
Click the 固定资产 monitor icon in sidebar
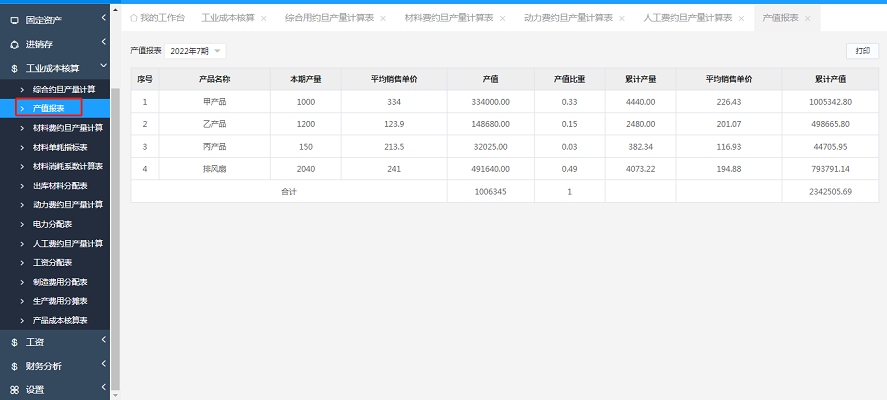click(14, 20)
